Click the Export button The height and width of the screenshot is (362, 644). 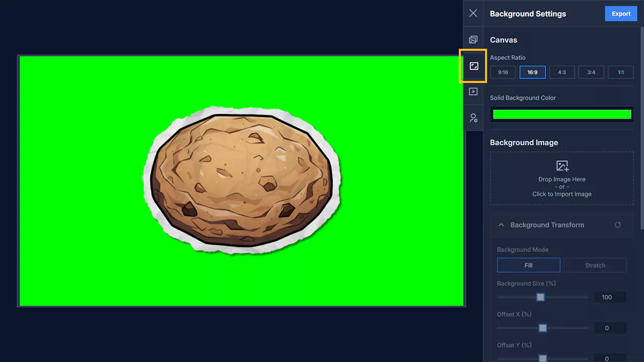[621, 14]
